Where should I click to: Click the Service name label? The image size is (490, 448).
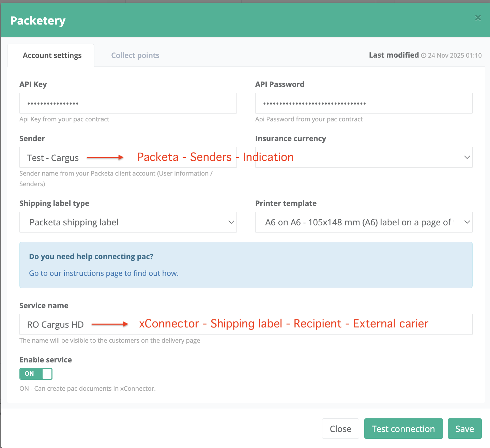(x=44, y=305)
